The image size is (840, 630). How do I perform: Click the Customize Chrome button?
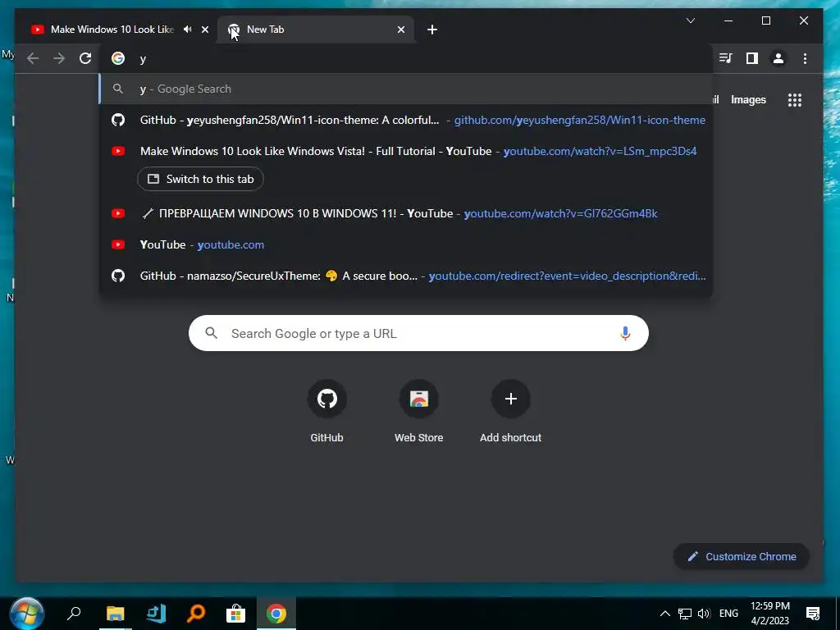click(x=742, y=557)
